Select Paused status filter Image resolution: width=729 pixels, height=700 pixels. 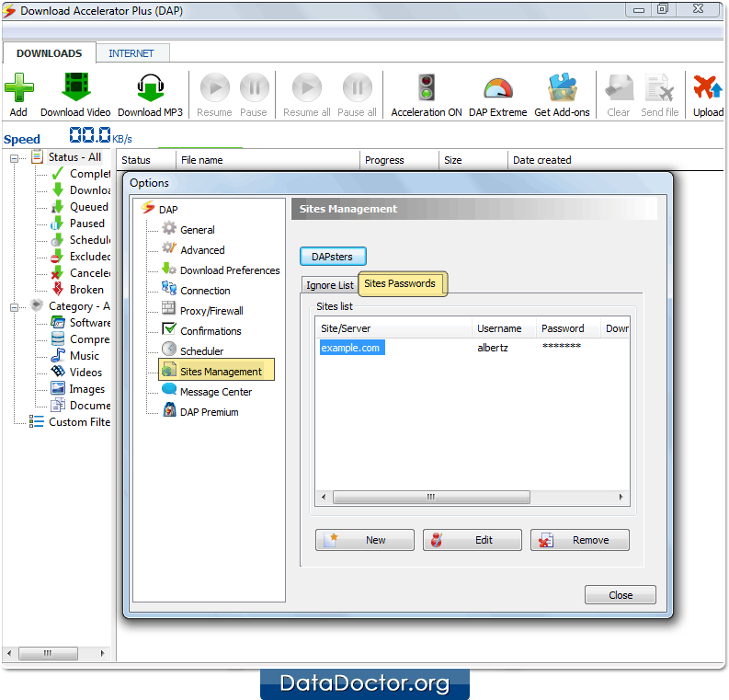pyautogui.click(x=78, y=224)
